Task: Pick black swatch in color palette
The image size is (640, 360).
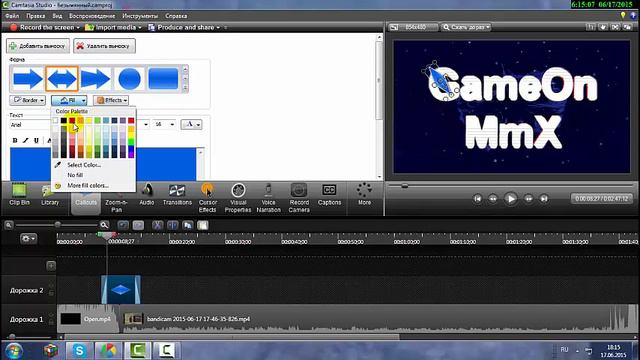Action: 64,120
